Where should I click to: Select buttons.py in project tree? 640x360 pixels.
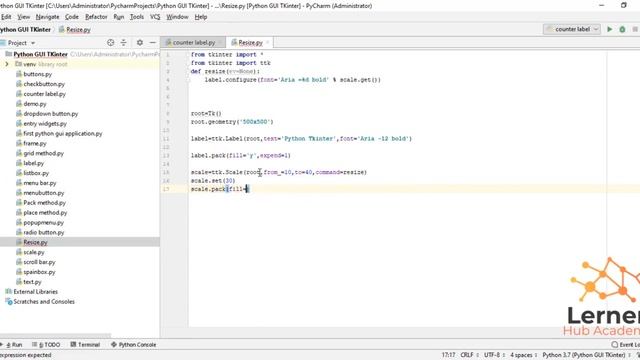38,74
